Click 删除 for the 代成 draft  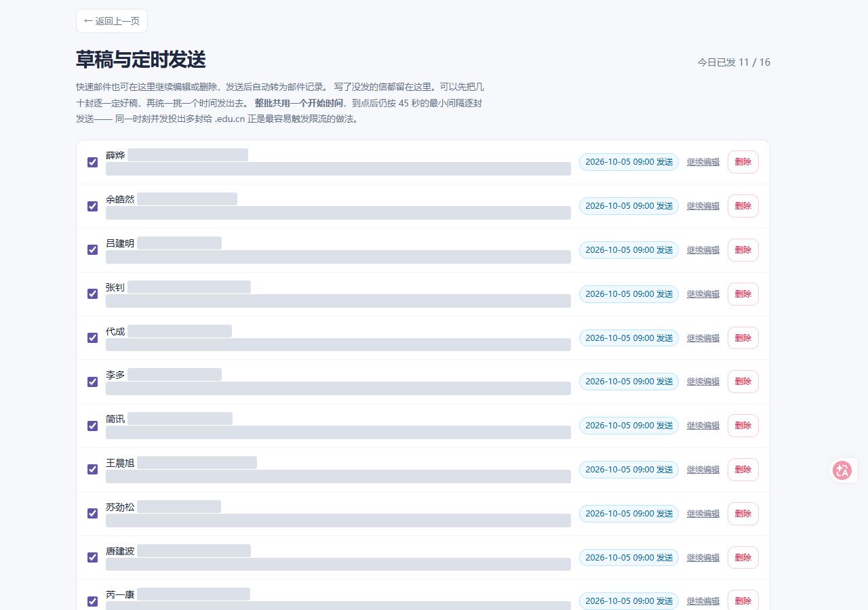743,338
